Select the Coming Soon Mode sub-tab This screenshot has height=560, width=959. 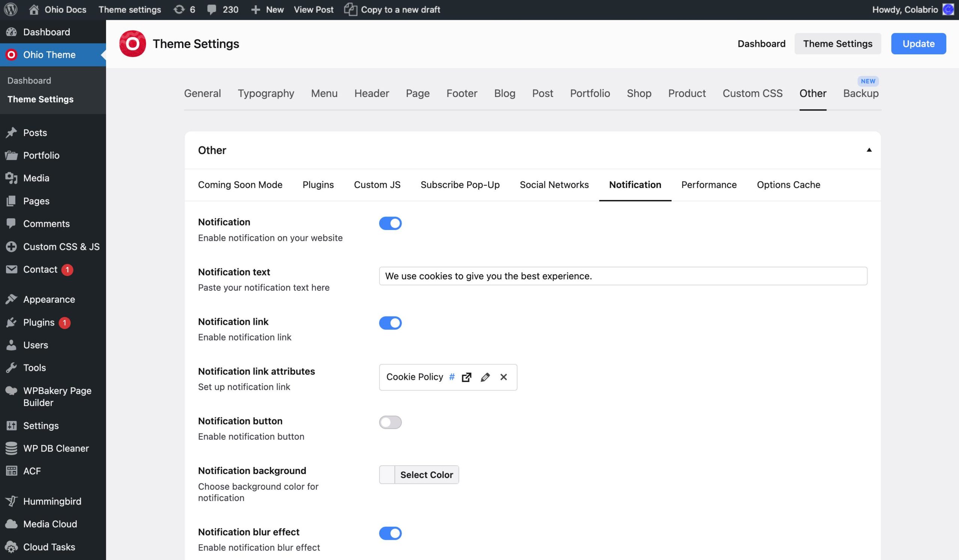coord(240,185)
